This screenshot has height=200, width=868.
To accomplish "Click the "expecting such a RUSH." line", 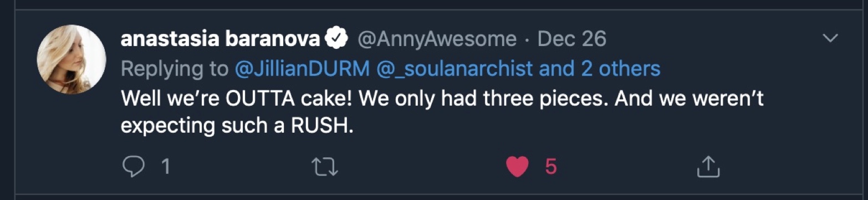I will click(237, 126).
